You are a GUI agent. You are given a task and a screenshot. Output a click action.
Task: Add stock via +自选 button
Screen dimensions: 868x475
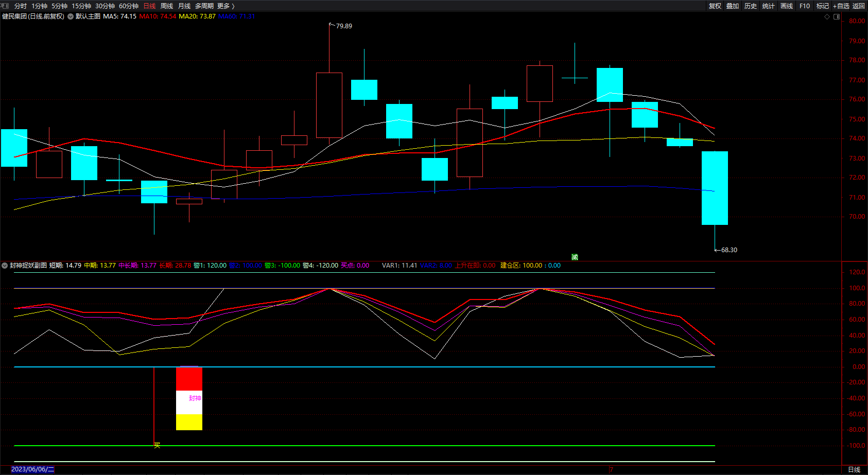[841, 6]
